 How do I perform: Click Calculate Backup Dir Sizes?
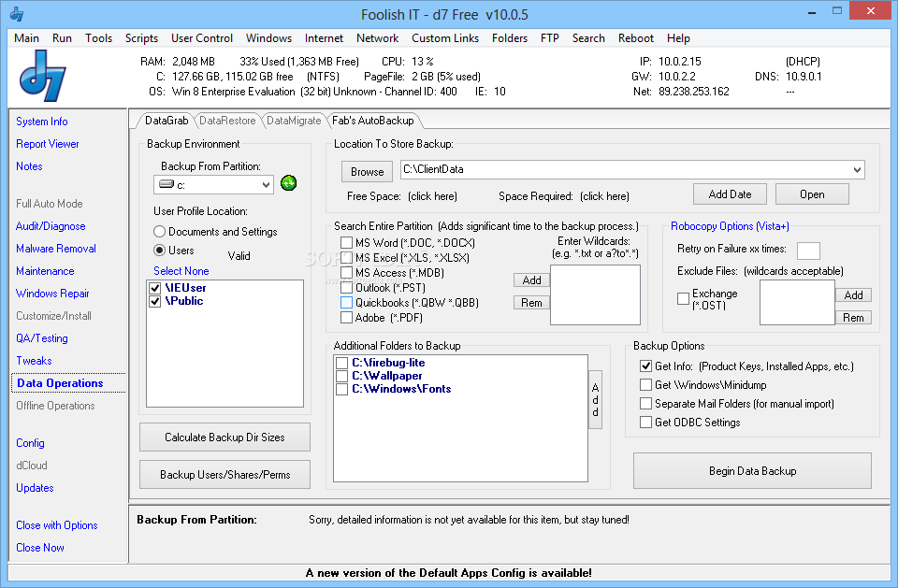coord(224,437)
